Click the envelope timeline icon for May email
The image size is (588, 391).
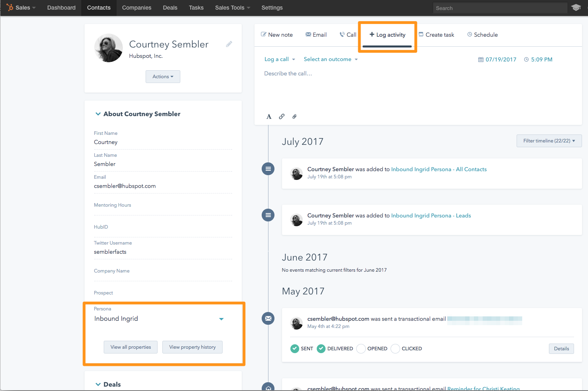click(x=268, y=318)
